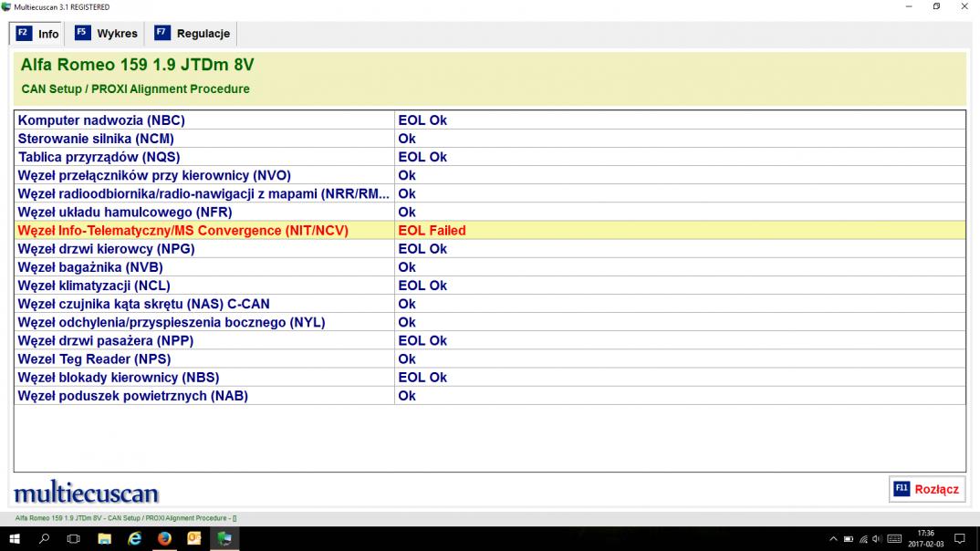The image size is (980, 551).
Task: Open Task View on taskbar
Action: pos(74,538)
